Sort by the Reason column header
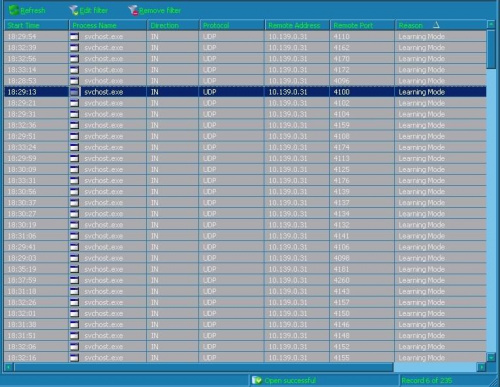Screen dimensions: 500x387 pyautogui.click(x=441, y=25)
